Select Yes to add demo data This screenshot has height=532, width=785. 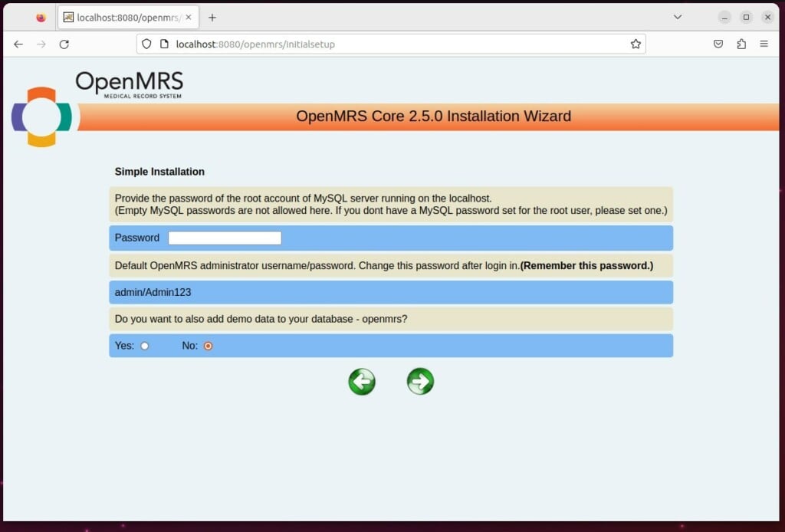coord(145,345)
